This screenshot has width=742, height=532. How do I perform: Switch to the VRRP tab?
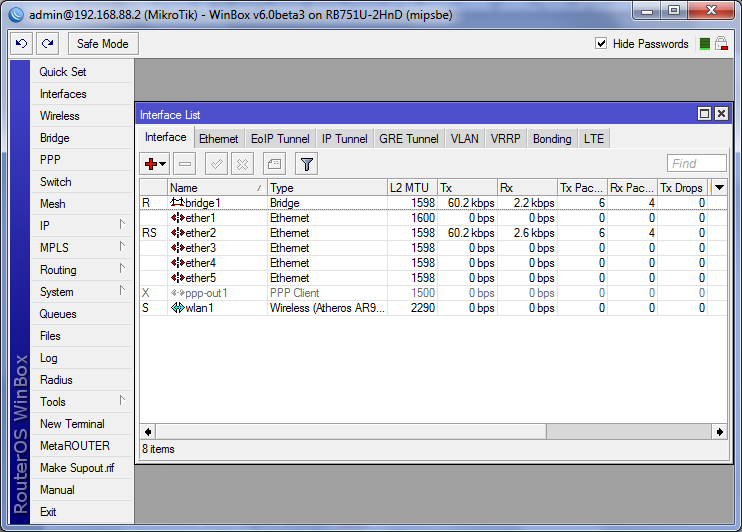pos(505,139)
